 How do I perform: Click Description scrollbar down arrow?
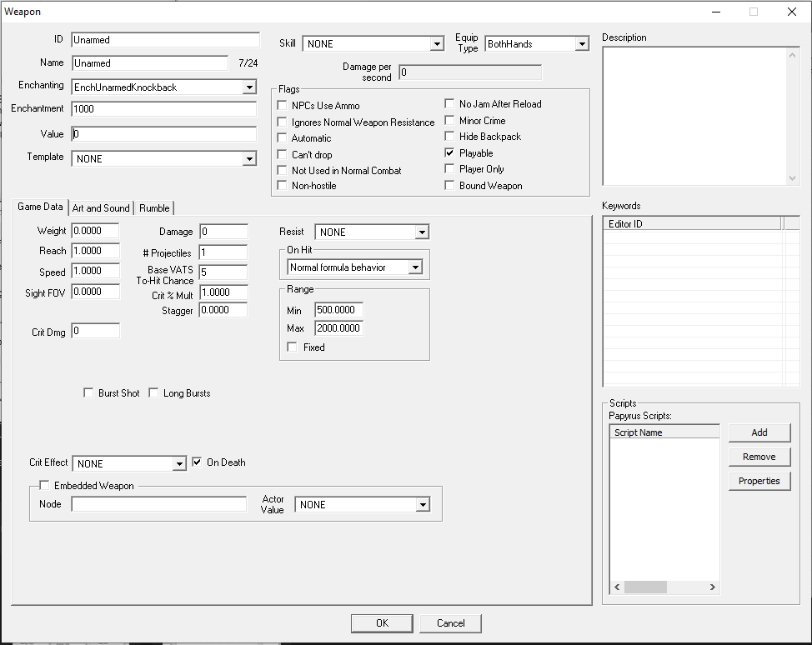[792, 178]
